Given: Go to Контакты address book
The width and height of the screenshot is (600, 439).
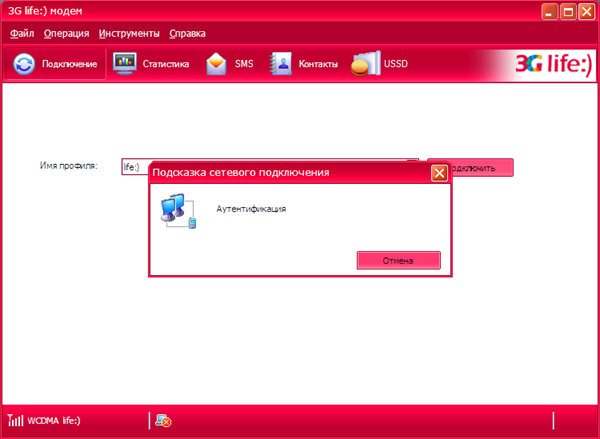Looking at the screenshot, I should pyautogui.click(x=305, y=65).
